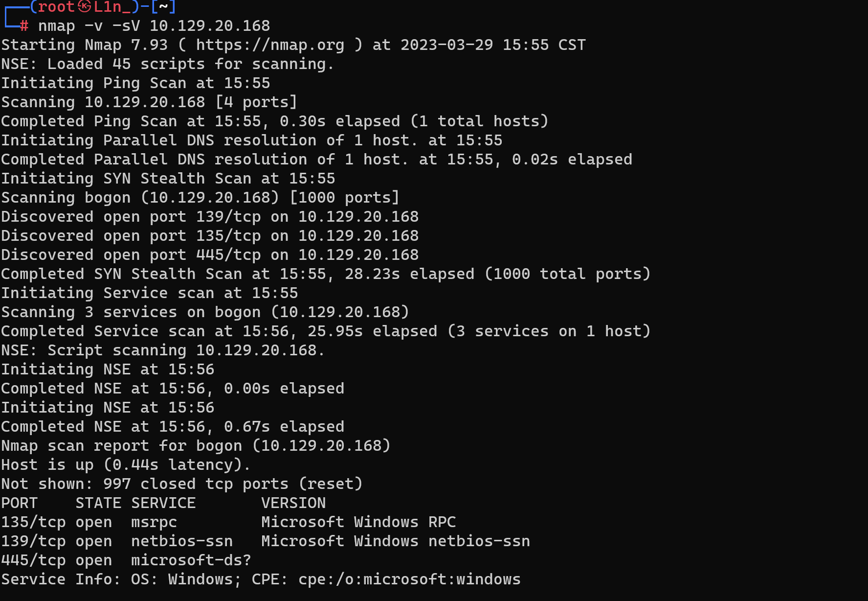Click the tilde directory in prompt brackets
868x601 pixels.
[163, 7]
